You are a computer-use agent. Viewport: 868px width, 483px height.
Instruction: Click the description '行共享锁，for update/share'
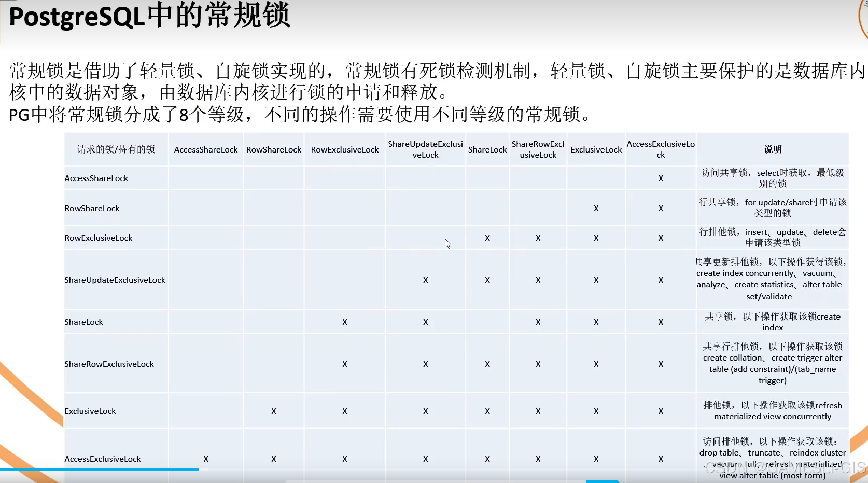coord(773,208)
